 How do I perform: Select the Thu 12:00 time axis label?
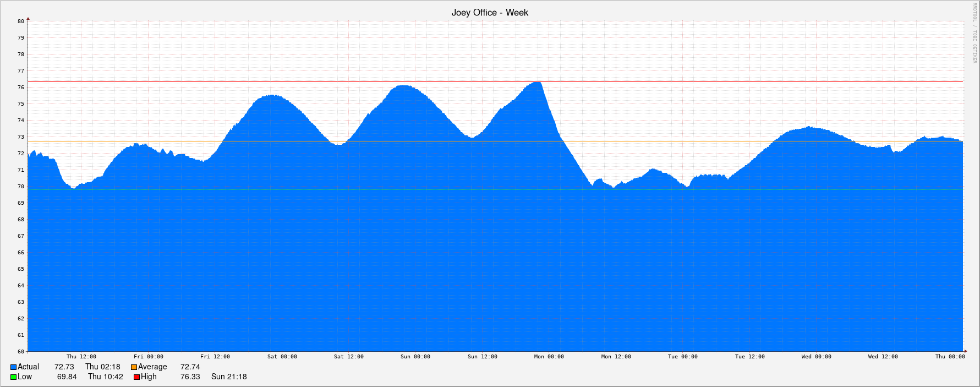point(81,357)
